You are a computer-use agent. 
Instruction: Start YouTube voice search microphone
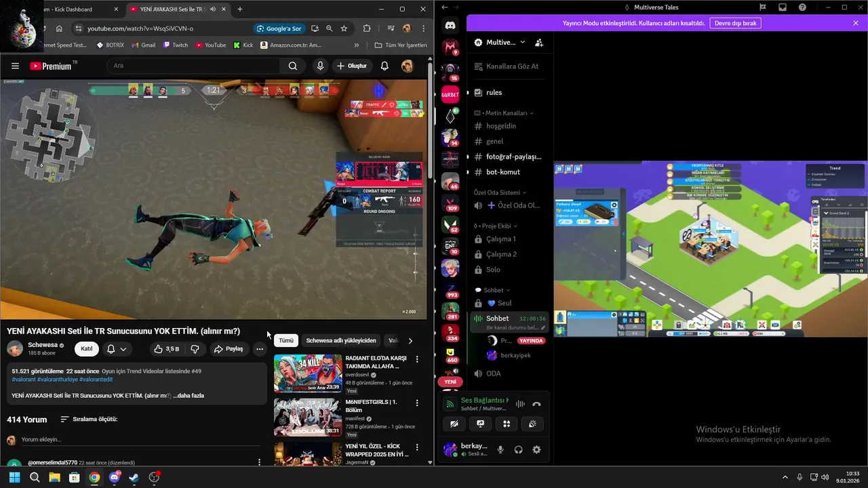[x=320, y=66]
